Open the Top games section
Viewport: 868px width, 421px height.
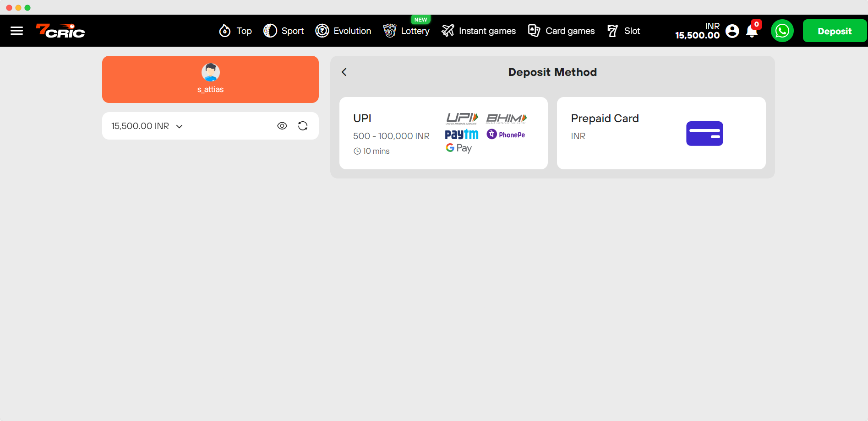pyautogui.click(x=235, y=31)
